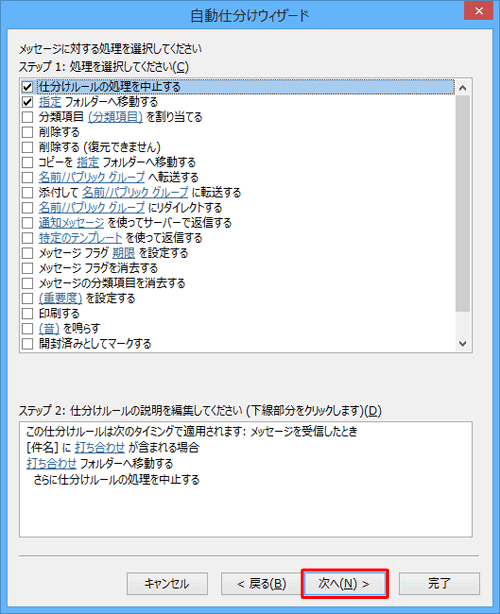Click the (音) link
Viewport: 500px width, 614px height.
tap(49, 328)
